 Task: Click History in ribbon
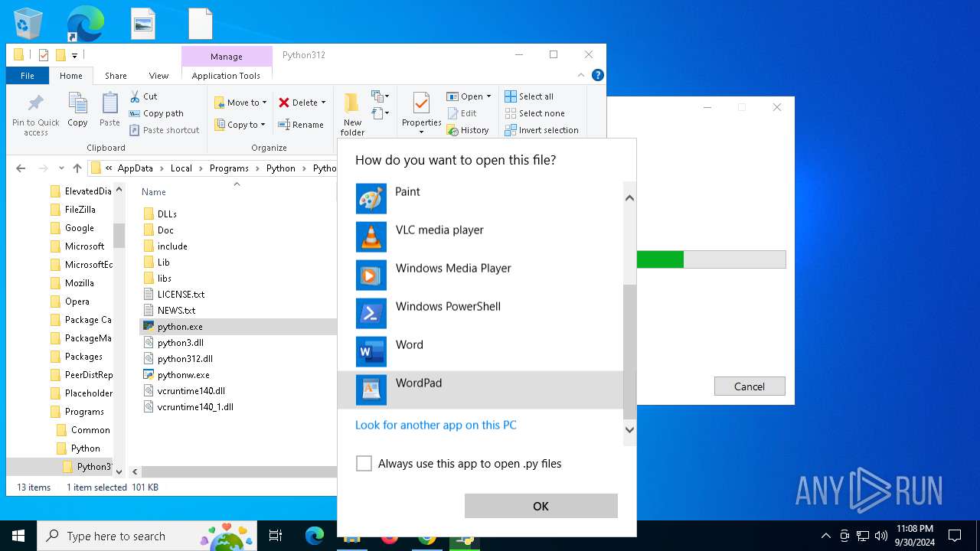click(468, 130)
